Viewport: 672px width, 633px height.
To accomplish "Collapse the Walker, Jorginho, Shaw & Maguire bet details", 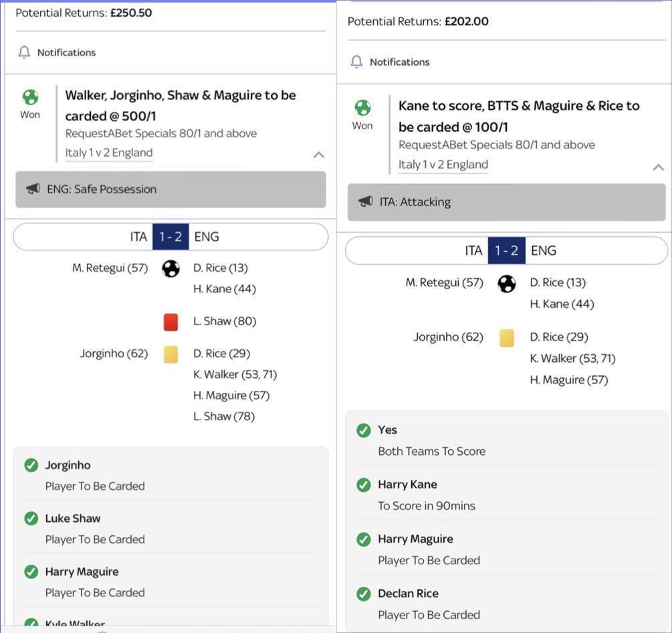I will click(x=318, y=155).
